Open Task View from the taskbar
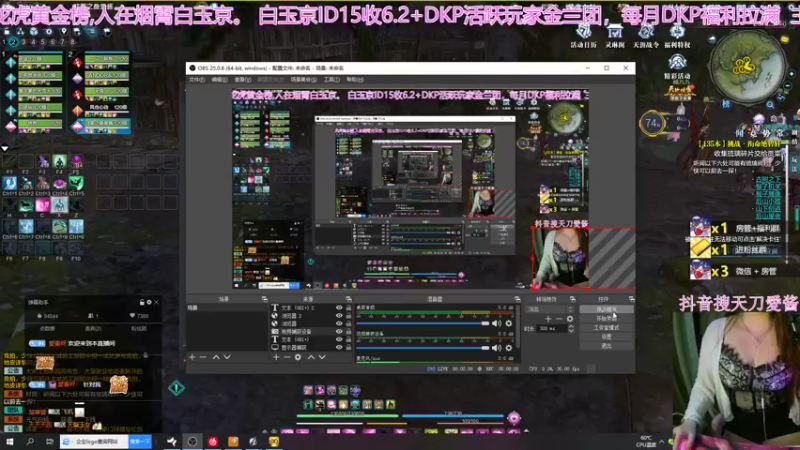800x450 pixels. coord(49,441)
